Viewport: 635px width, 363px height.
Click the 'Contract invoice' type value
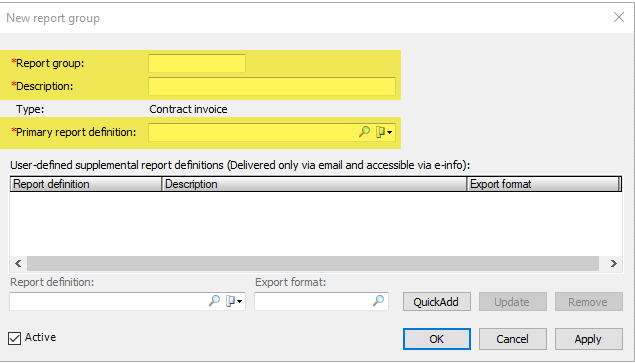pyautogui.click(x=188, y=109)
